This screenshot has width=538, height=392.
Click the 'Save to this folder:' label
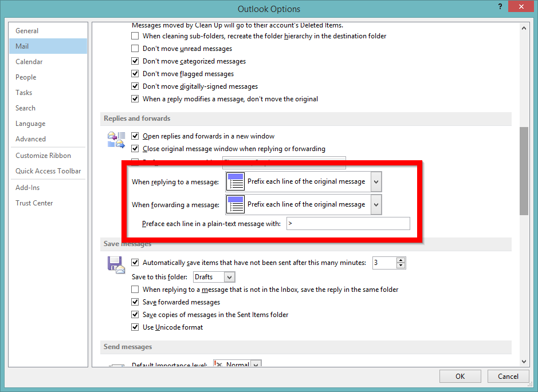159,277
